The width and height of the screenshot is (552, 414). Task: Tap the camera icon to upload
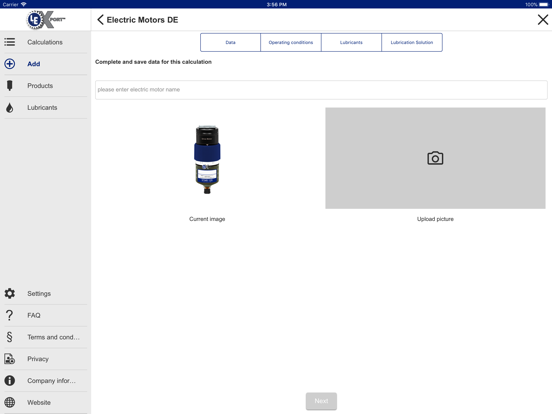click(435, 158)
